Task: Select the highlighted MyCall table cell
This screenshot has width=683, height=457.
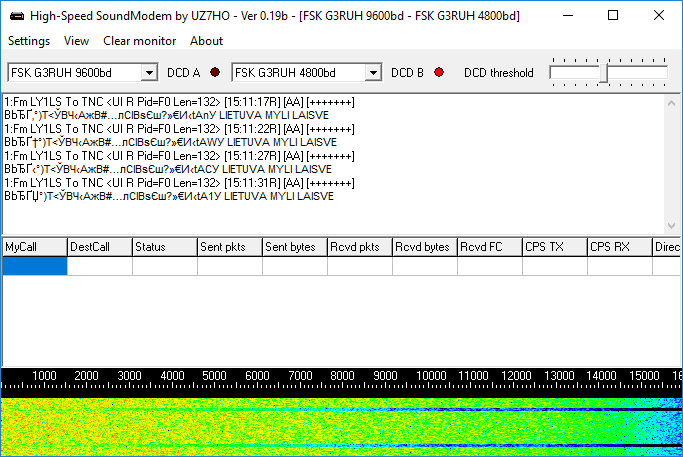Action: pyautogui.click(x=34, y=265)
